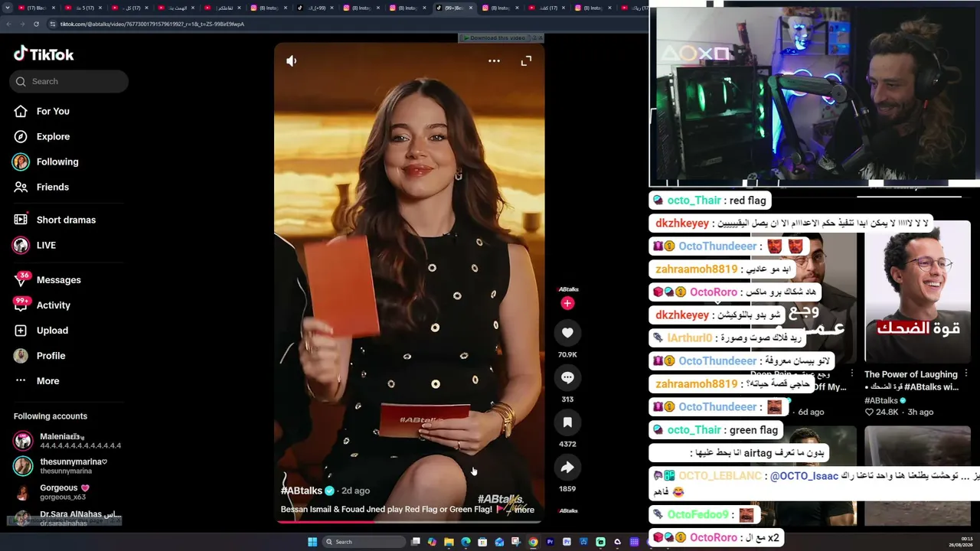Select the tiktok.com address bar
The height and width of the screenshot is (551, 980).
(345, 24)
